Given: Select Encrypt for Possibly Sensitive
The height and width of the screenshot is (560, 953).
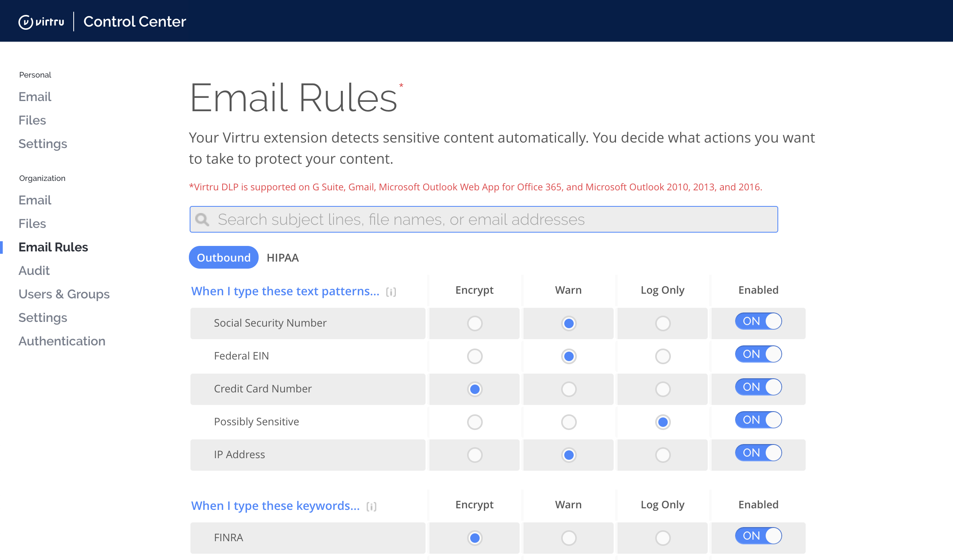Looking at the screenshot, I should click(x=475, y=422).
